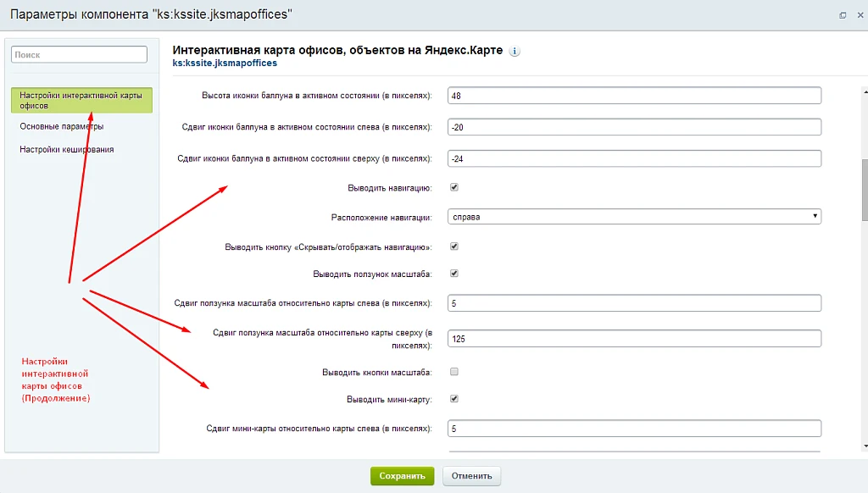Toggle the 'Скрывать/отображать навигацию' button checkbox
The image size is (868, 493).
[x=454, y=246]
